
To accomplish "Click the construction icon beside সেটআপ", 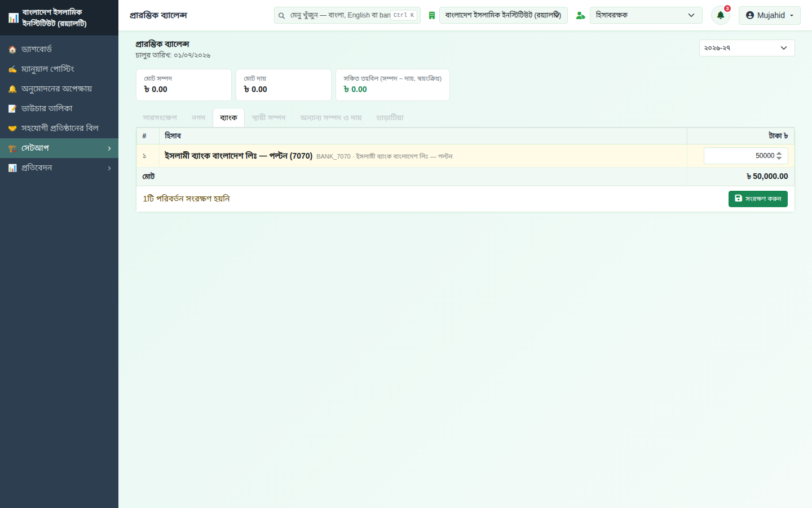I will 12,148.
